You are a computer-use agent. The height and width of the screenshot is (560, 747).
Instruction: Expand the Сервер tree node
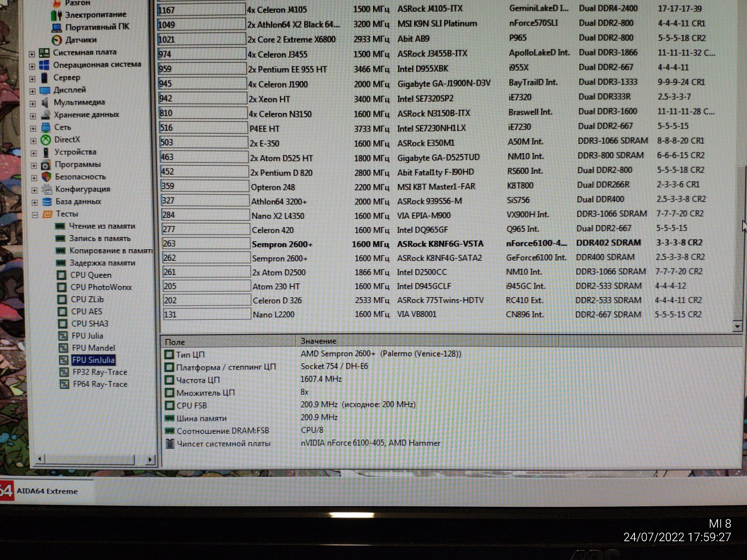[x=32, y=79]
